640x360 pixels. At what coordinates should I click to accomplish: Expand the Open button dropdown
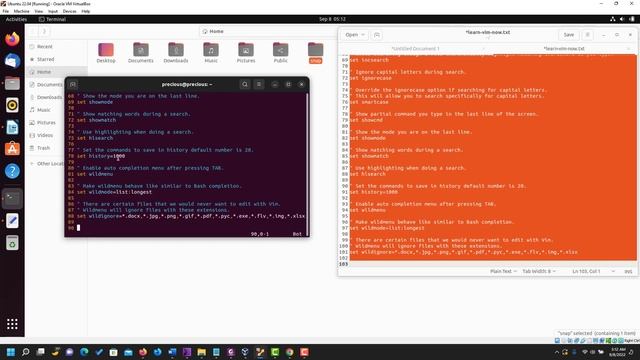tap(363, 35)
